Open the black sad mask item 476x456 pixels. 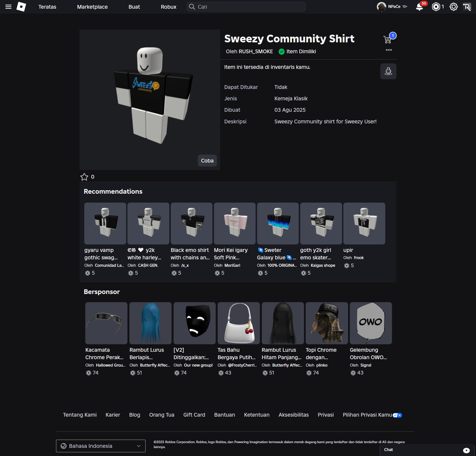[x=195, y=323]
